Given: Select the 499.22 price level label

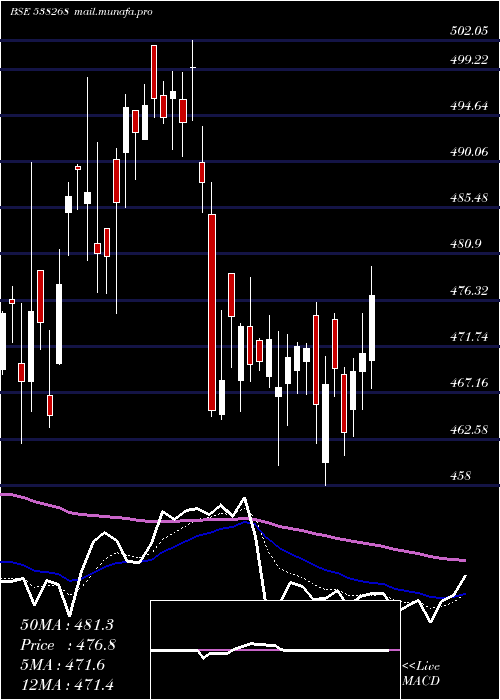Looking at the screenshot, I should 469,60.
